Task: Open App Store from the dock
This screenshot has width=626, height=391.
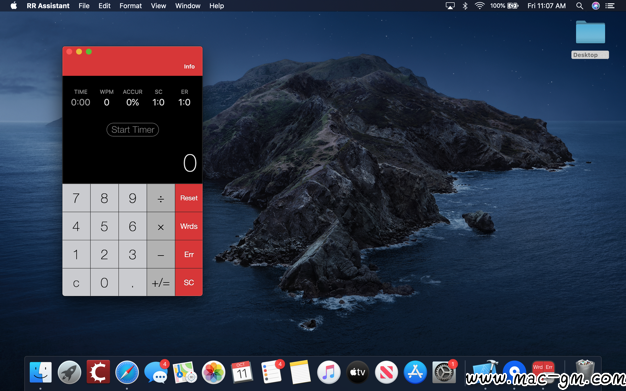Action: pyautogui.click(x=415, y=372)
